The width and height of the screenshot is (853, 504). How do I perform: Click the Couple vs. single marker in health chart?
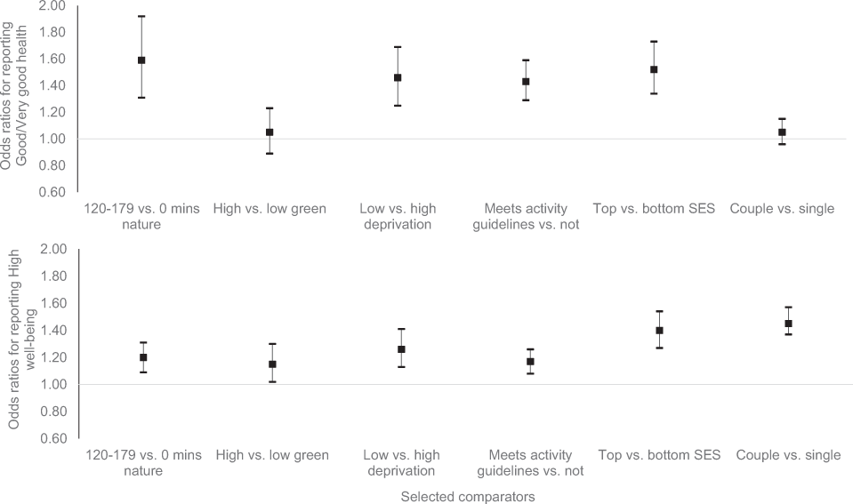(x=782, y=132)
